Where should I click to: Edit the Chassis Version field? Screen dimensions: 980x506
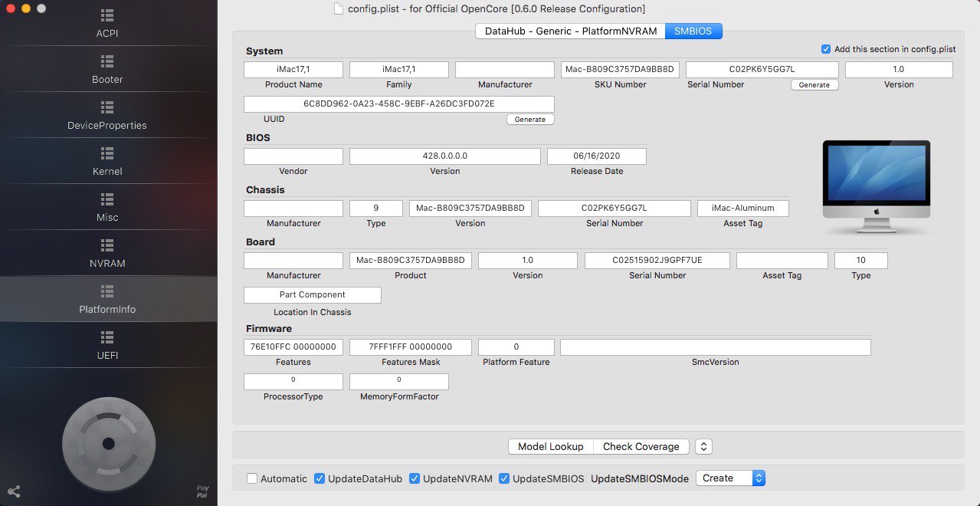(x=470, y=209)
